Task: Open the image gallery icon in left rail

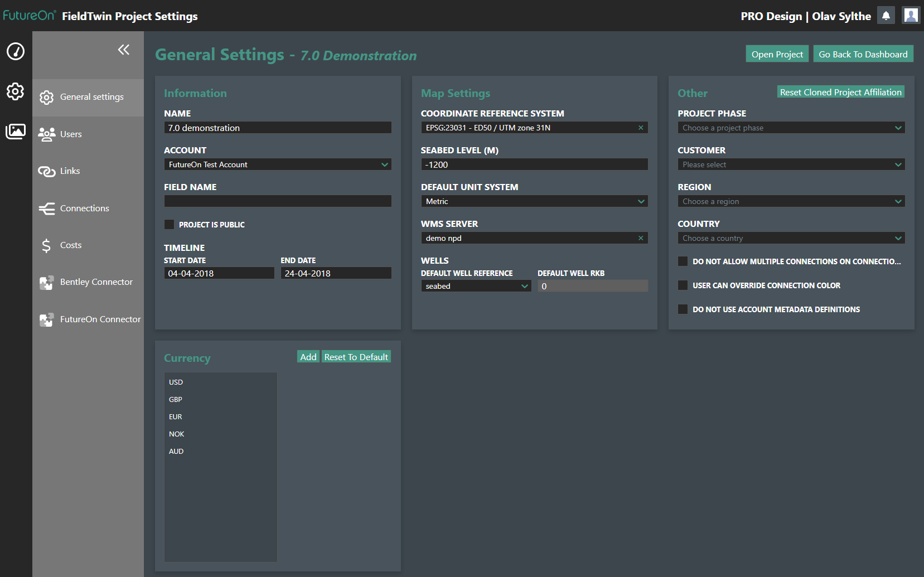Action: tap(16, 132)
